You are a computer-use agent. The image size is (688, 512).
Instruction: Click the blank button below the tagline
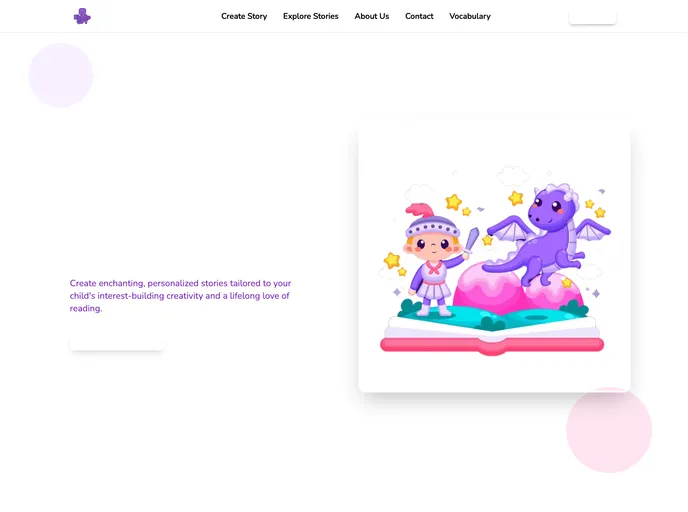coord(117,340)
